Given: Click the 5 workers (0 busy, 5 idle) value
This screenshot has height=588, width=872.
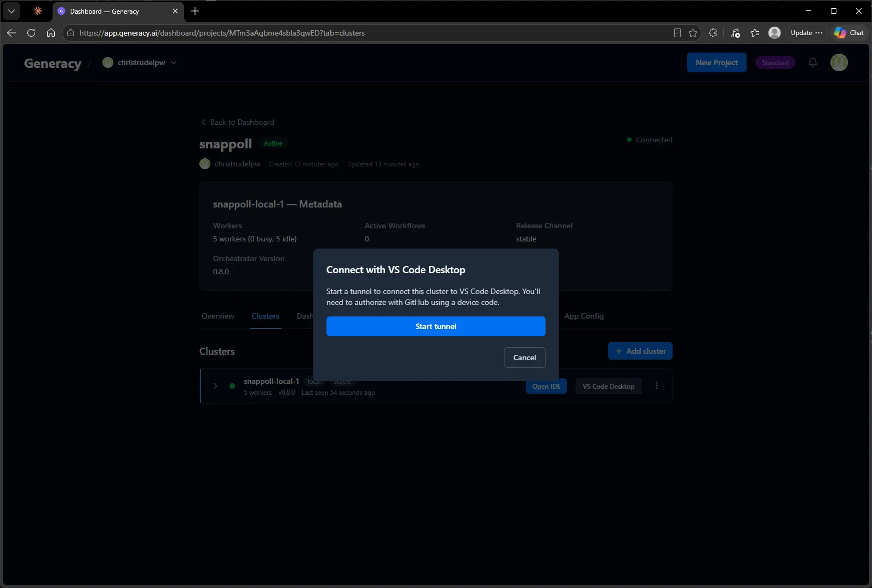Looking at the screenshot, I should pyautogui.click(x=255, y=239).
